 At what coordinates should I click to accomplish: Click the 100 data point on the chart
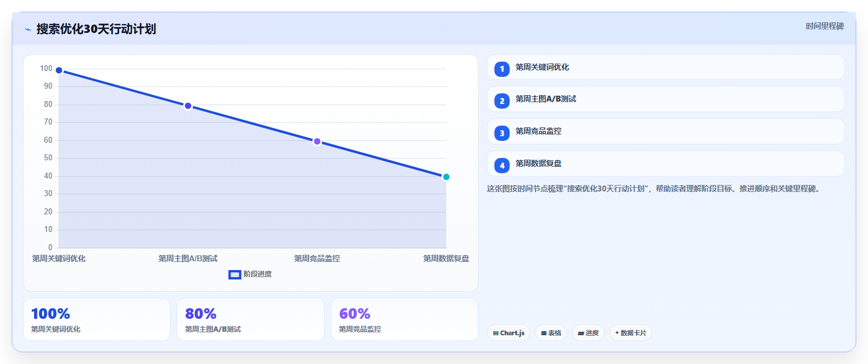click(59, 70)
